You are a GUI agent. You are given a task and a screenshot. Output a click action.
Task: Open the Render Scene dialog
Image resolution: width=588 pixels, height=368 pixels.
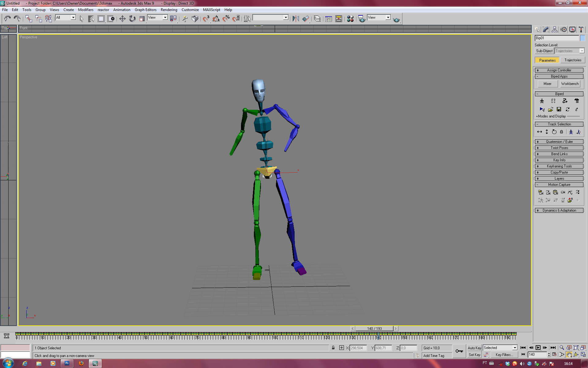point(362,19)
